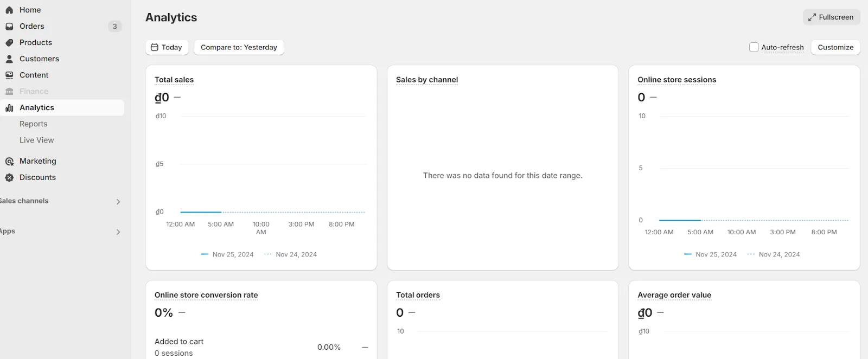Viewport: 868px width, 359px height.
Task: Click the Marketing target icon
Action: (x=9, y=161)
